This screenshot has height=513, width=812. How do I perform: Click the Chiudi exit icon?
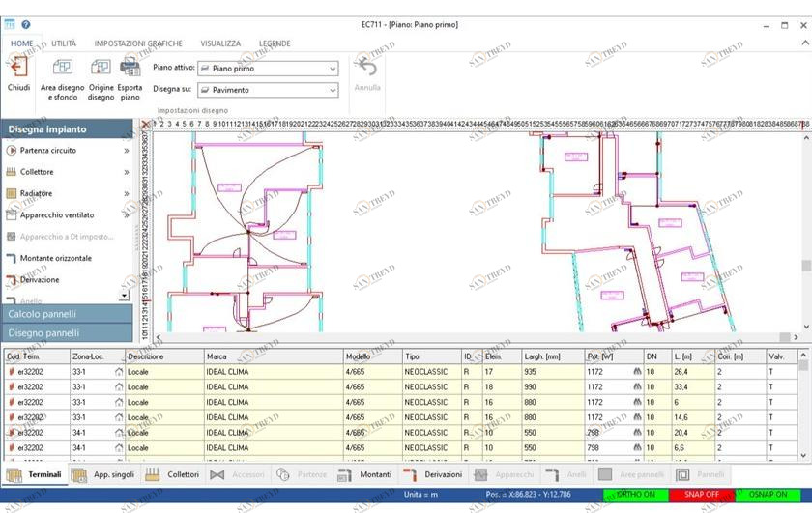18,69
